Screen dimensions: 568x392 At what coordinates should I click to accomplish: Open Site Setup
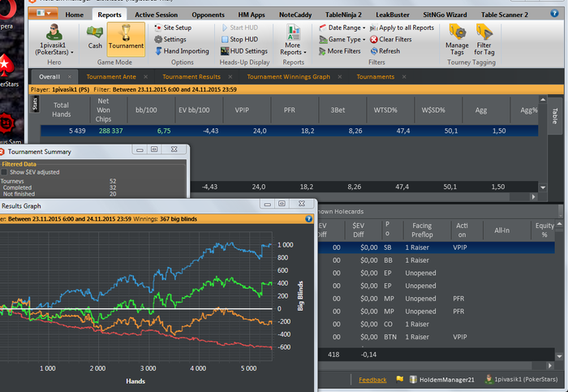tap(173, 28)
